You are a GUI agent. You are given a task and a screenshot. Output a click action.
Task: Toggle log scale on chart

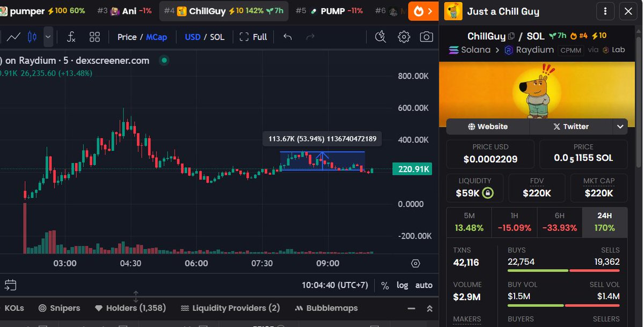click(402, 285)
